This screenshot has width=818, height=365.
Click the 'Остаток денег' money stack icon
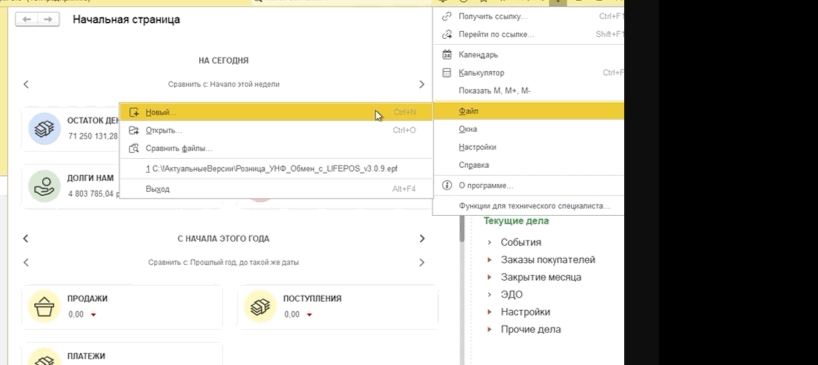(x=44, y=128)
